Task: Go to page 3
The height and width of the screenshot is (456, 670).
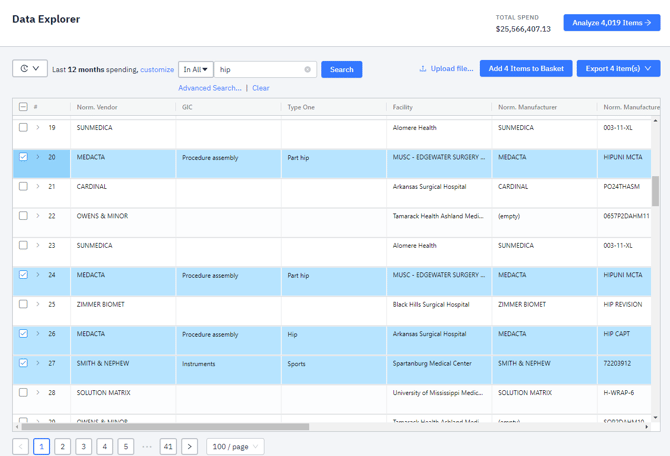Action: coord(84,446)
